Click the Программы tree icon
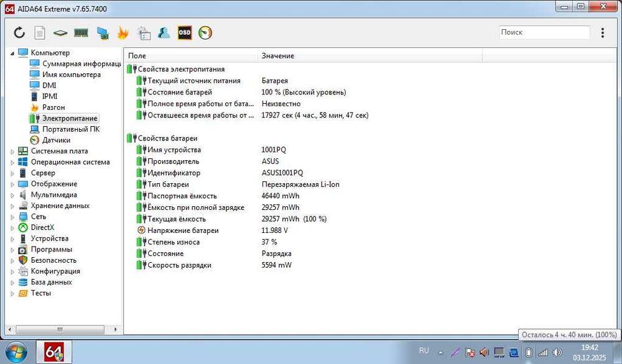This screenshot has height=364, width=622. 23,250
